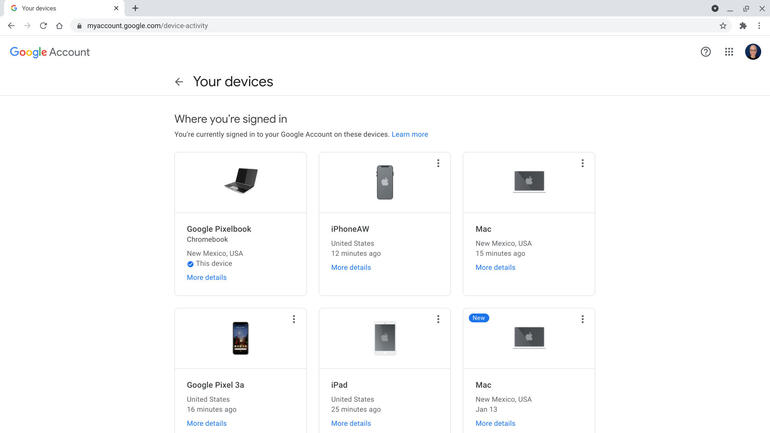Open Chrome's three-dot menu
The image size is (770, 433).
pyautogui.click(x=759, y=26)
